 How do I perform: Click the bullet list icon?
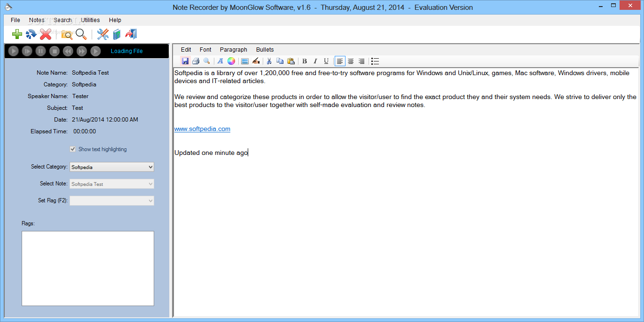(375, 61)
